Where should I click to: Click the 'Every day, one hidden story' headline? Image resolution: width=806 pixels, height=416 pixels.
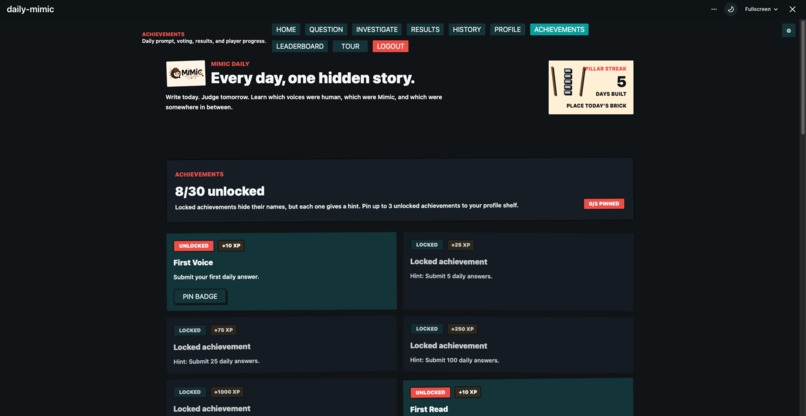coord(313,79)
